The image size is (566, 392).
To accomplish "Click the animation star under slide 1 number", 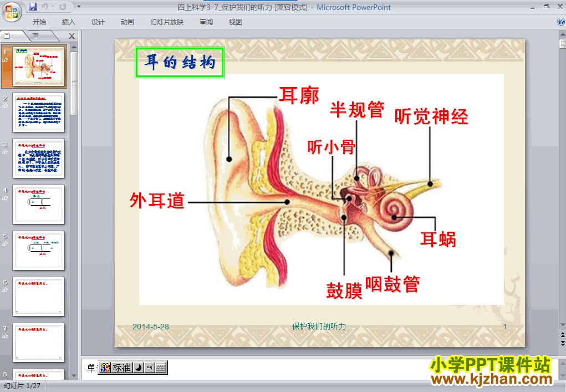I will click(x=5, y=60).
